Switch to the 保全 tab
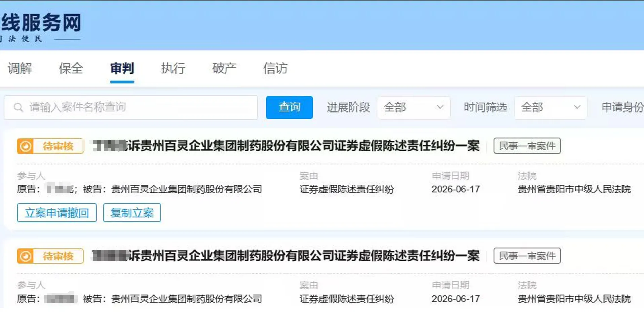Image resolution: width=644 pixels, height=314 pixels. [71, 68]
